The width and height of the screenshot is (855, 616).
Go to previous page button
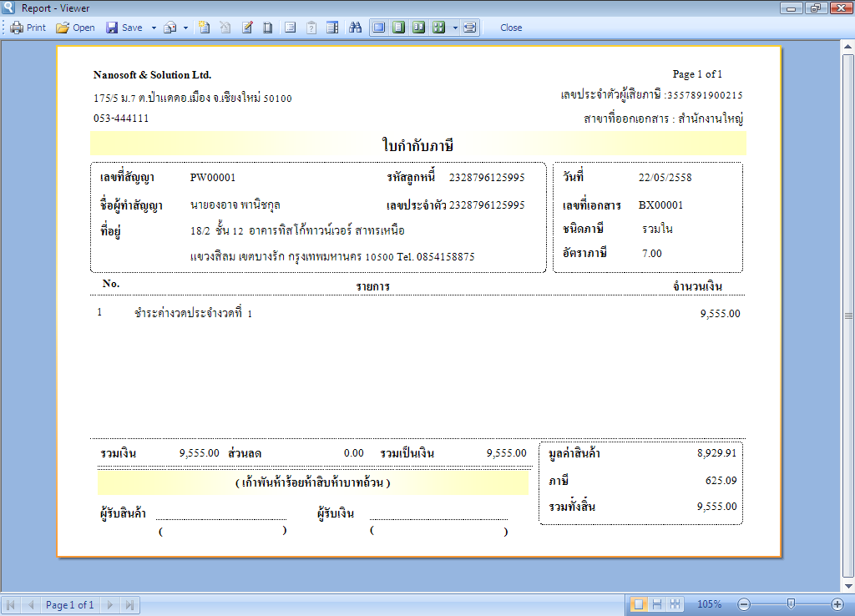coord(31,604)
